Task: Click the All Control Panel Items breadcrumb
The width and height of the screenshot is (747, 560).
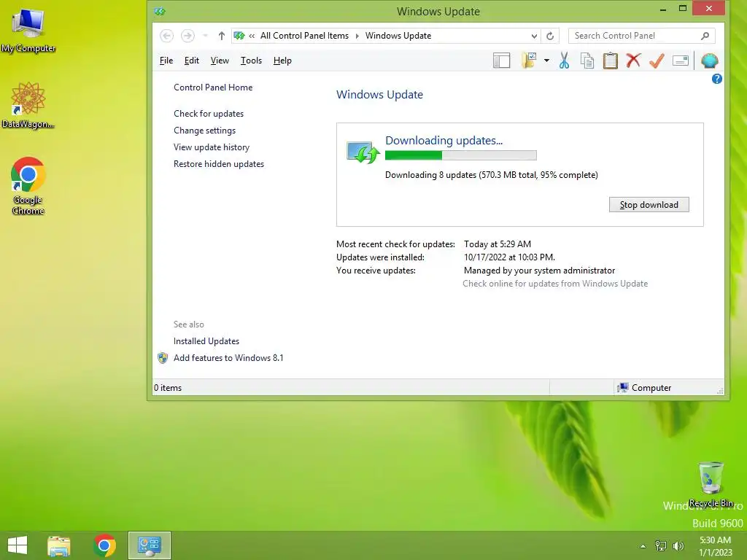Action: tap(304, 36)
